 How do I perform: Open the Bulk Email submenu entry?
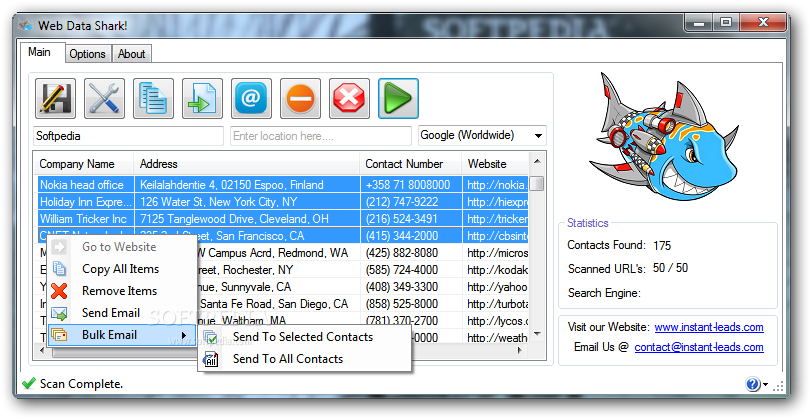tap(122, 335)
